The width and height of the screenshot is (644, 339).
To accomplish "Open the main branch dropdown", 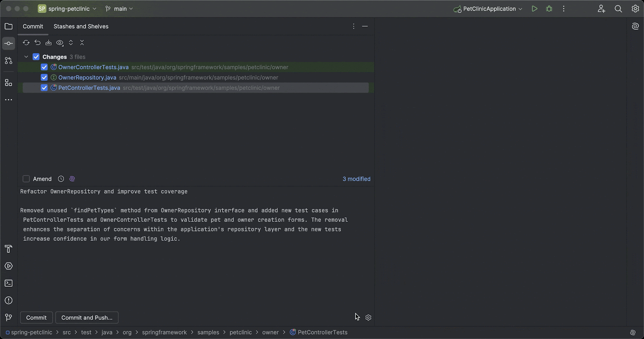I will [119, 8].
